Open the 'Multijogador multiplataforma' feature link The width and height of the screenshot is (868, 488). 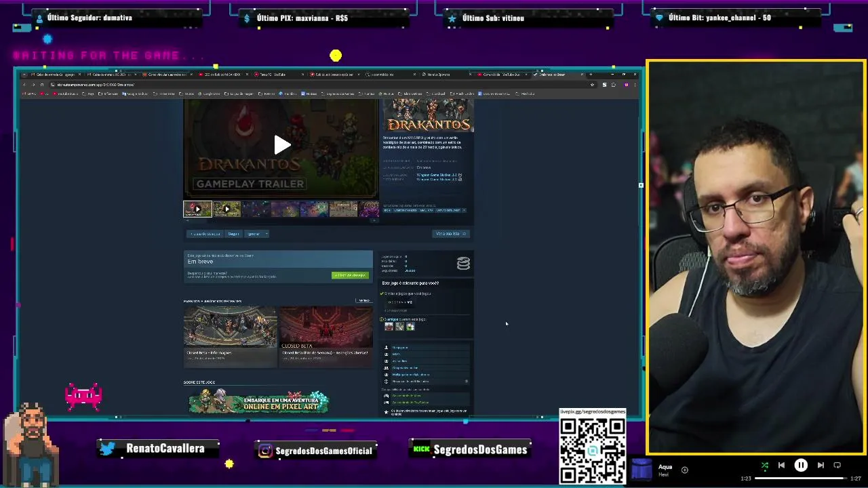410,375
